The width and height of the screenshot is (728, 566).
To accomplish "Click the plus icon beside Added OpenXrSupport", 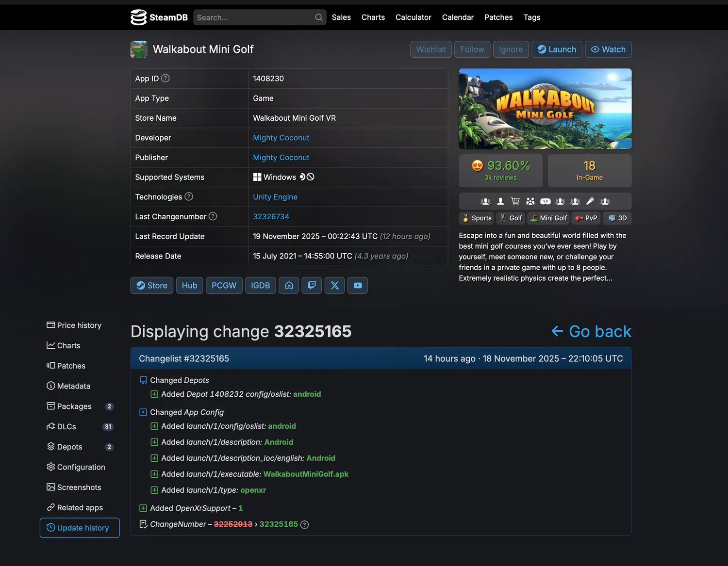I will [x=143, y=508].
